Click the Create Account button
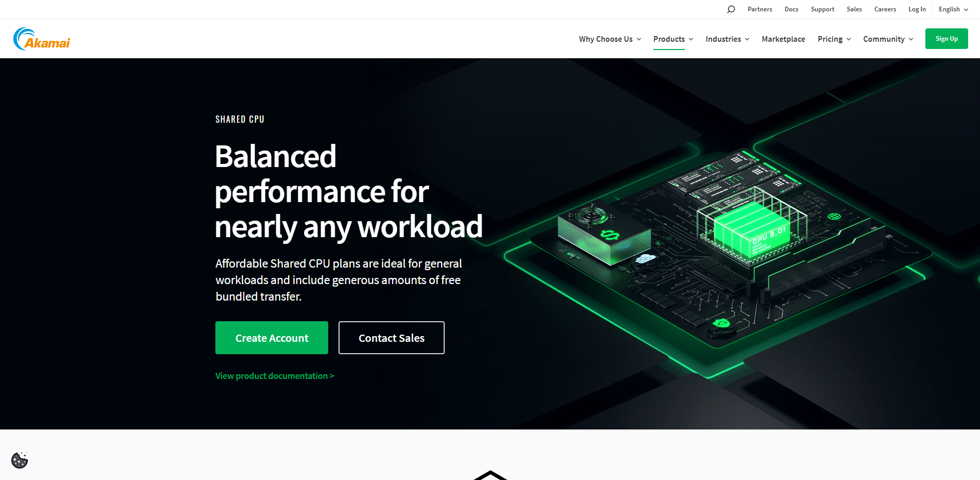Screen dimensions: 980x480 pyautogui.click(x=272, y=338)
